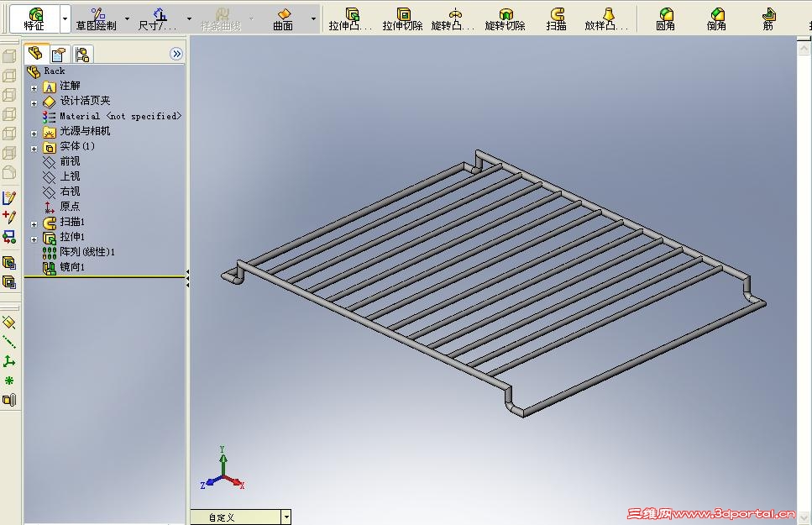
Task: Click the 筋 rib tool
Action: coord(768,19)
